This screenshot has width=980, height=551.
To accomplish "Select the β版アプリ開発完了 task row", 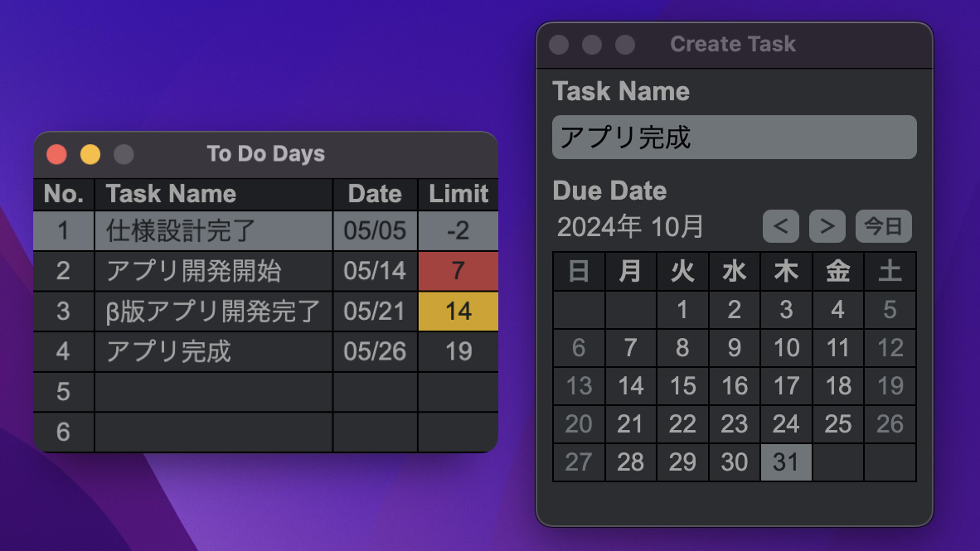I will click(x=265, y=311).
